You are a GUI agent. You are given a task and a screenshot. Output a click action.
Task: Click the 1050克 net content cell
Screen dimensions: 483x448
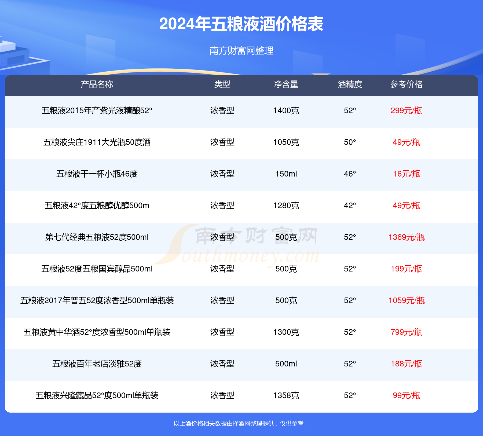pyautogui.click(x=286, y=142)
